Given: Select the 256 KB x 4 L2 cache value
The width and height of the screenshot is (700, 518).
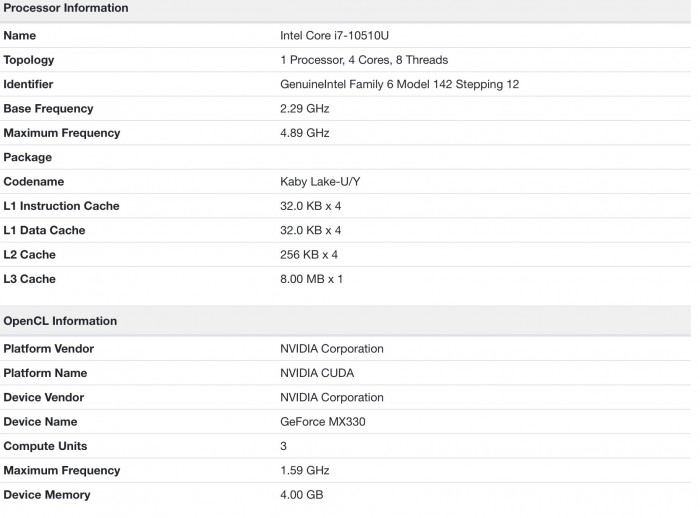Looking at the screenshot, I should coord(309,255).
